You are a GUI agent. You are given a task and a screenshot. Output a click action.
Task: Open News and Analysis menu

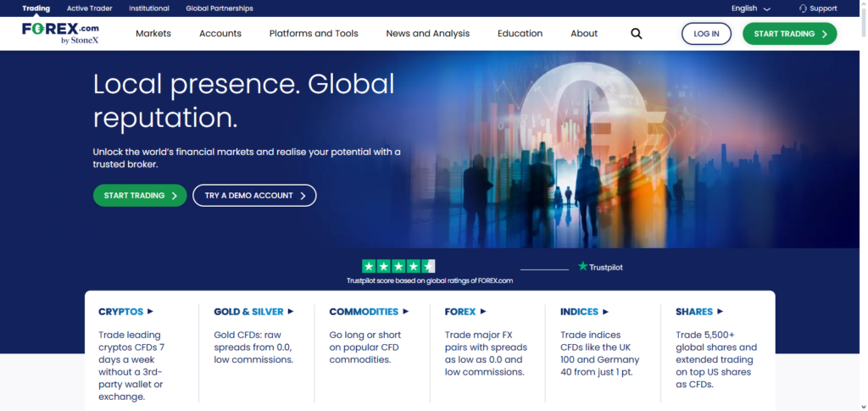428,34
